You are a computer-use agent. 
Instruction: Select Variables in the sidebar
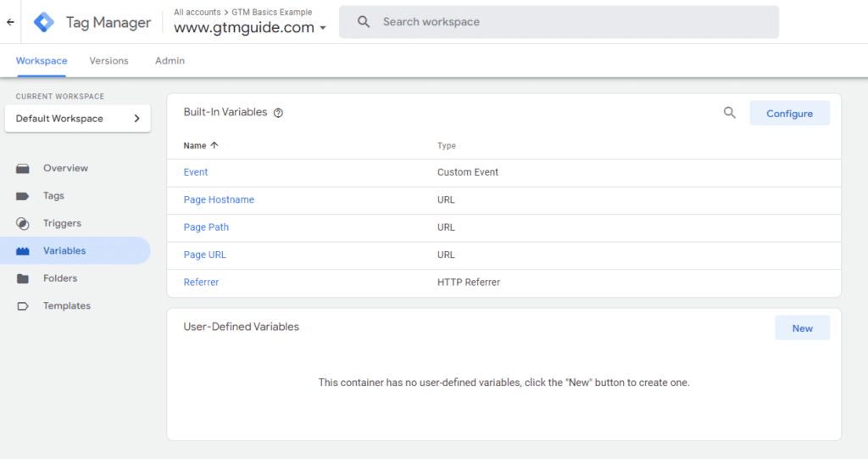[x=64, y=250]
